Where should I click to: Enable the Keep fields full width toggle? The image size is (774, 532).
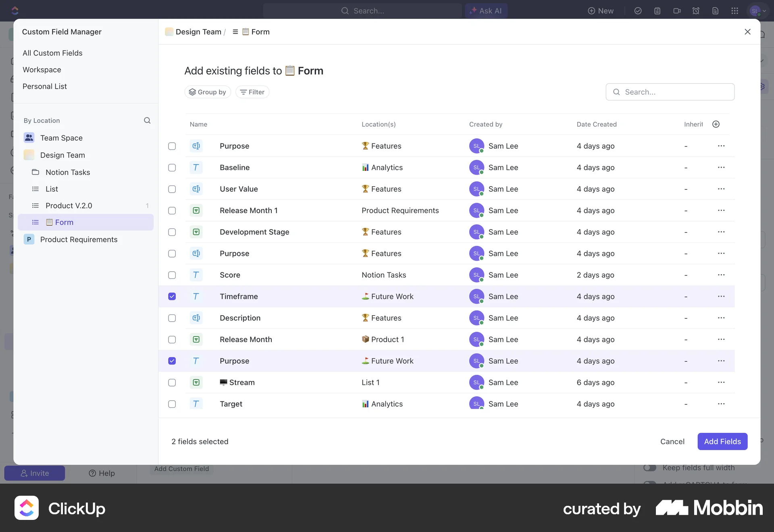coord(649,467)
